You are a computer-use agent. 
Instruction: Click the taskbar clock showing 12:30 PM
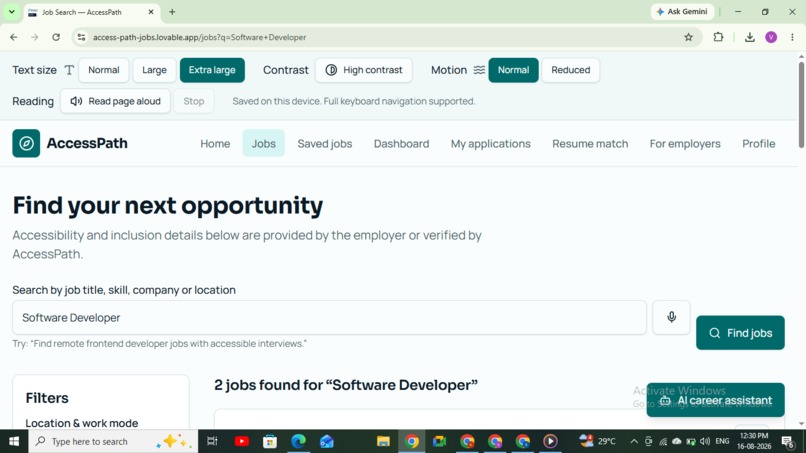pyautogui.click(x=754, y=441)
